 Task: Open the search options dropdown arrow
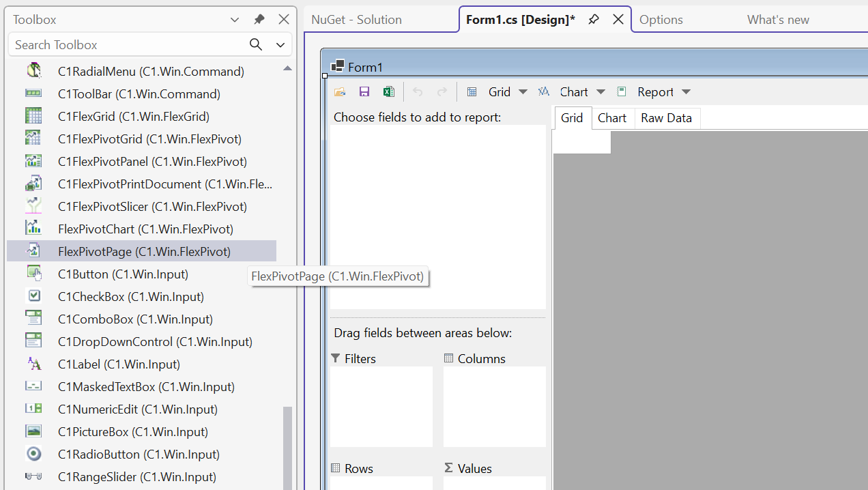coord(280,45)
